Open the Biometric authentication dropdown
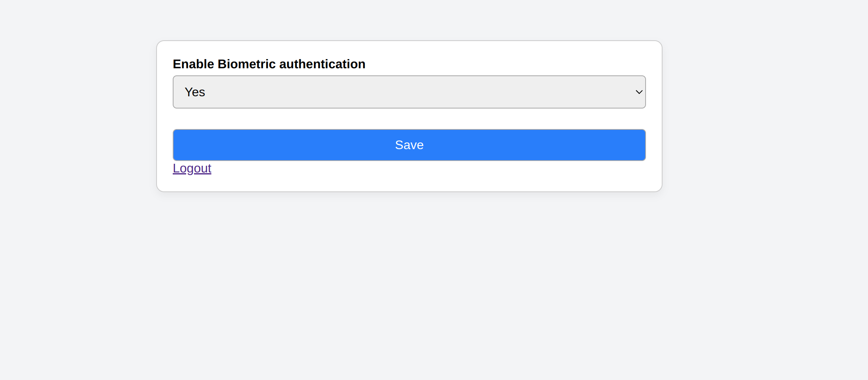 click(x=409, y=92)
